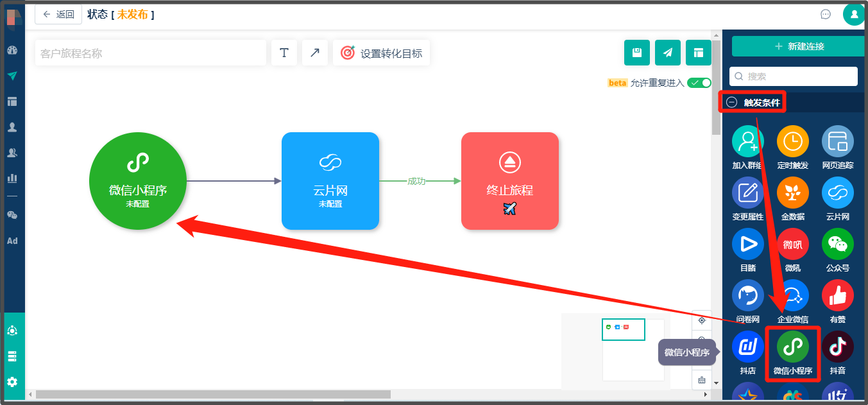Click into the 搜索 search box
This screenshot has height=405, width=868.
click(x=794, y=76)
